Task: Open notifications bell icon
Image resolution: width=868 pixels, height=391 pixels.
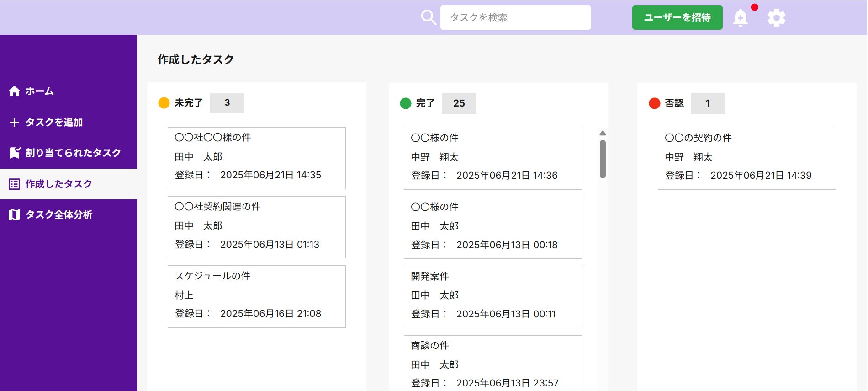Action: (741, 18)
